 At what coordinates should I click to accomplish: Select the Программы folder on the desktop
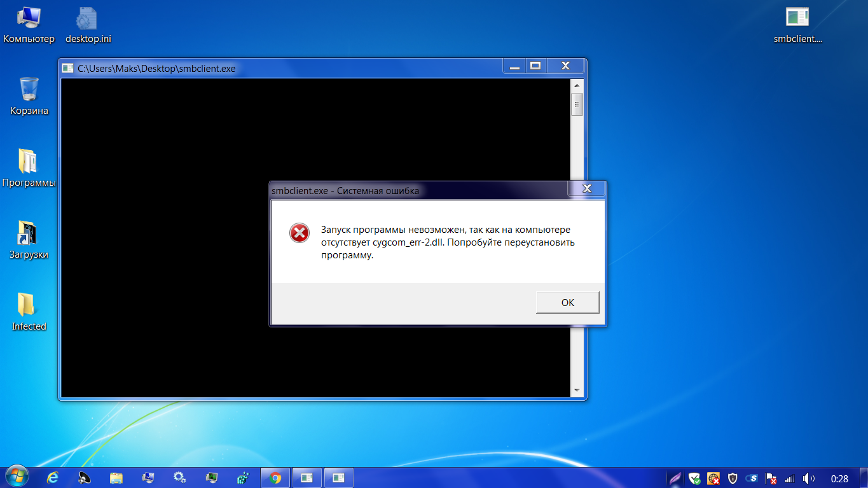pyautogui.click(x=29, y=169)
